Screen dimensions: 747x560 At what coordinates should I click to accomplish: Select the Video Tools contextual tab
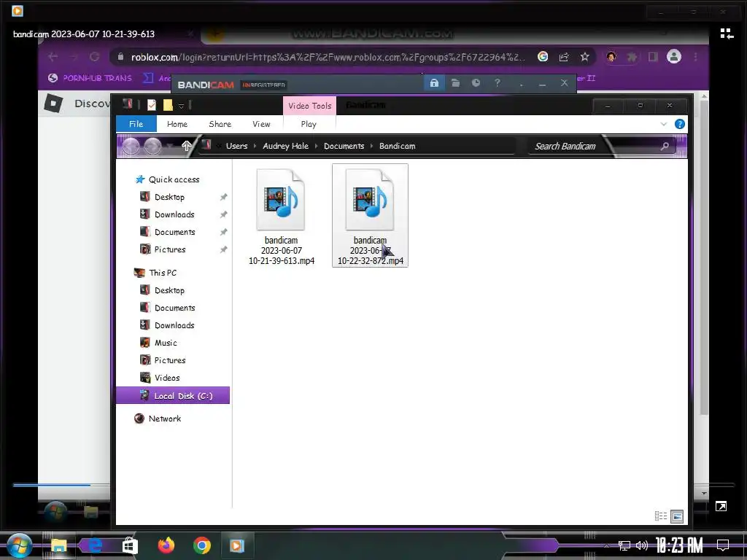pos(309,106)
